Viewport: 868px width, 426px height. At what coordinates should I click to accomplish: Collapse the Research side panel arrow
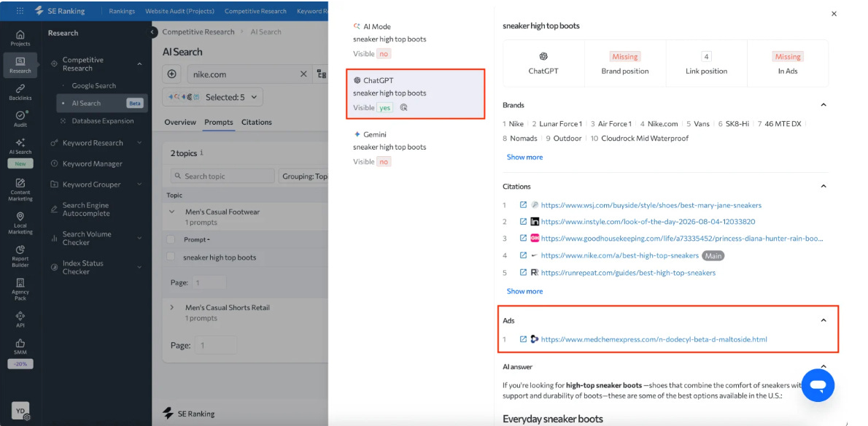tap(152, 33)
